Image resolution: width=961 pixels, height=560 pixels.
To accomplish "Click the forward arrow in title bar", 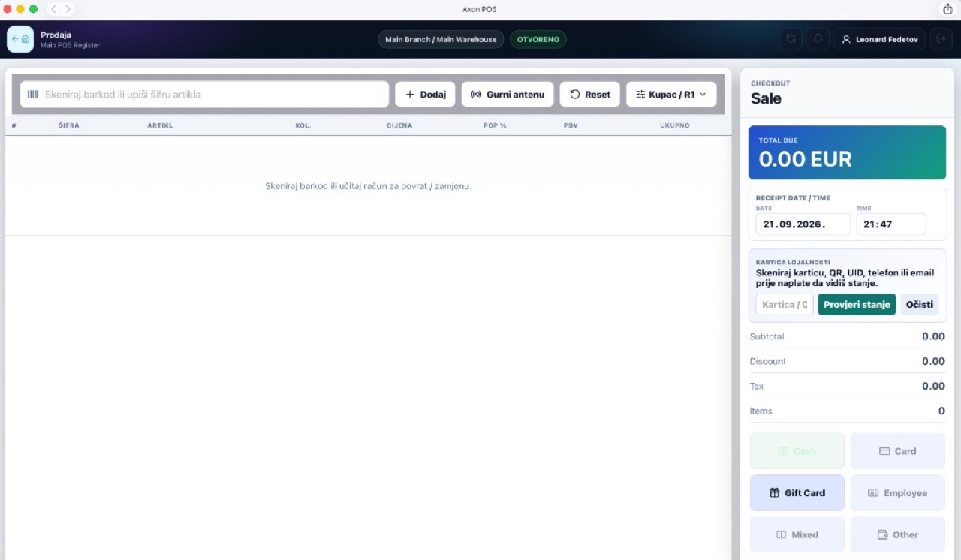I will [68, 9].
